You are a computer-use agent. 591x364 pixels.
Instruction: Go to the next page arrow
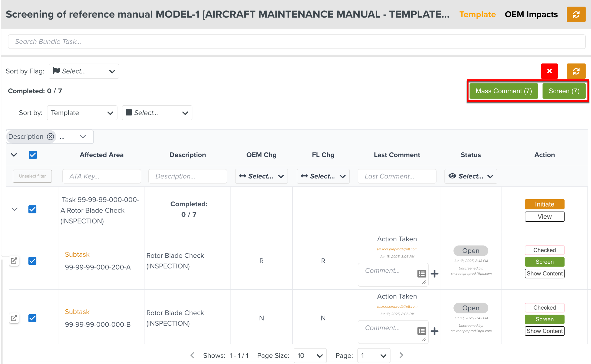(401, 355)
